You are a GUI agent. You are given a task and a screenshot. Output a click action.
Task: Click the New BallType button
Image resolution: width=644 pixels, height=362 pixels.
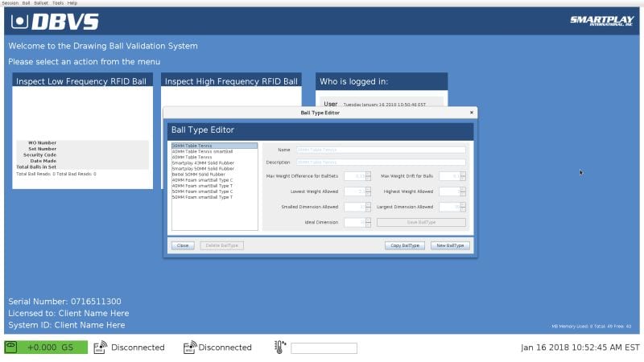point(450,245)
